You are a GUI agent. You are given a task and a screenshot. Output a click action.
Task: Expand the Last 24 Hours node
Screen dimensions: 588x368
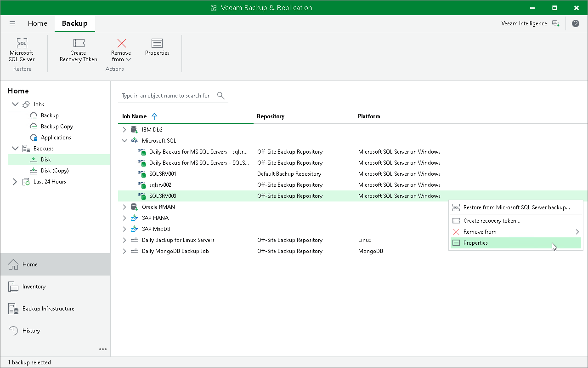pyautogui.click(x=15, y=182)
